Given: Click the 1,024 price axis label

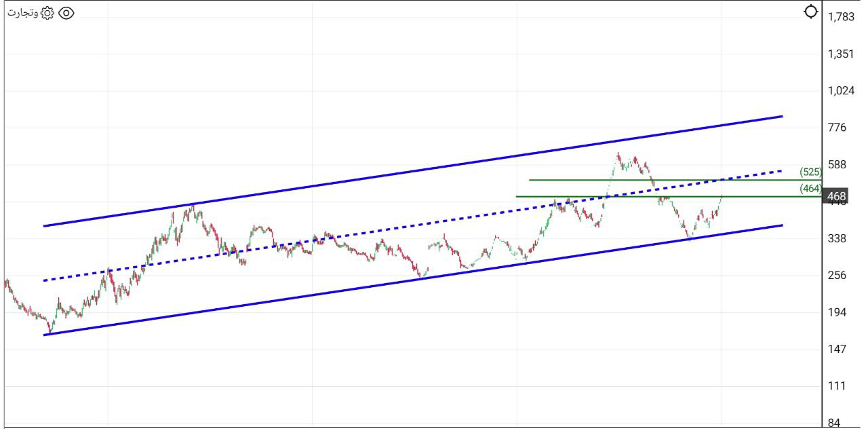Looking at the screenshot, I should [841, 90].
